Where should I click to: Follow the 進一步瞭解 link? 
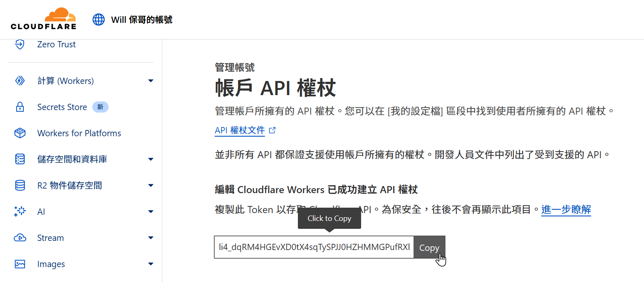[x=566, y=209]
